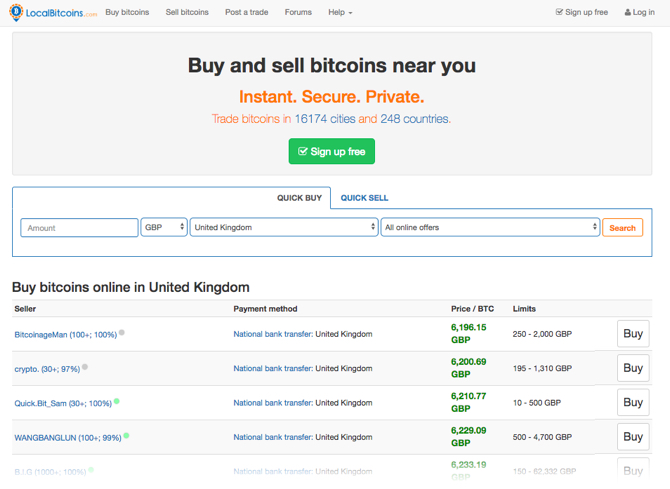Open the All online offers dropdown

pyautogui.click(x=491, y=227)
